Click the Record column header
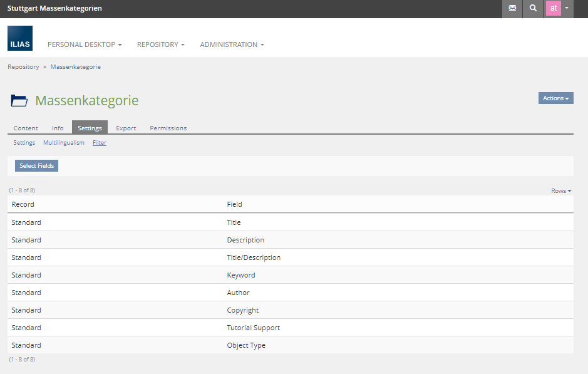This screenshot has width=588, height=374. [x=23, y=204]
